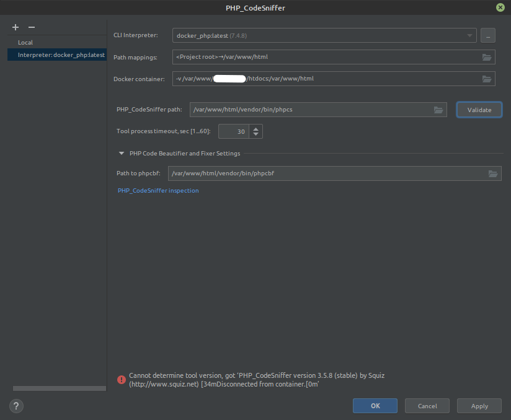Viewport: 511px width, 420px height.
Task: Focus the timeout seconds field
Action: click(x=234, y=131)
